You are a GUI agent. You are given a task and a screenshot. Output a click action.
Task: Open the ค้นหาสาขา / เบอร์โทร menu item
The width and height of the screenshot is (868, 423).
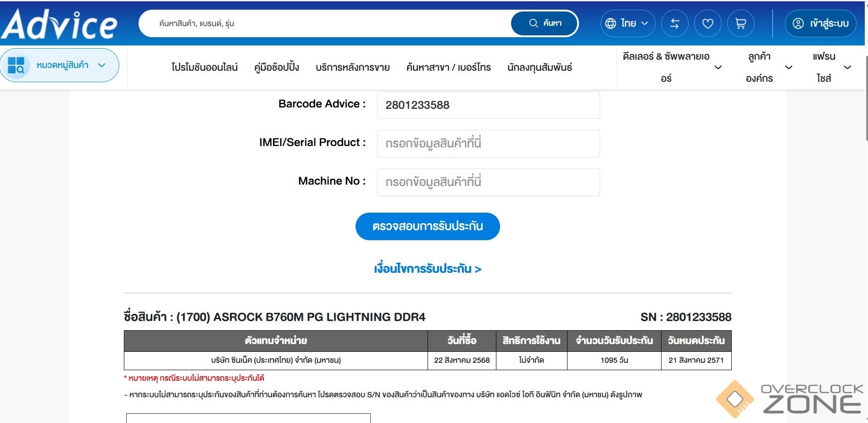coord(449,67)
